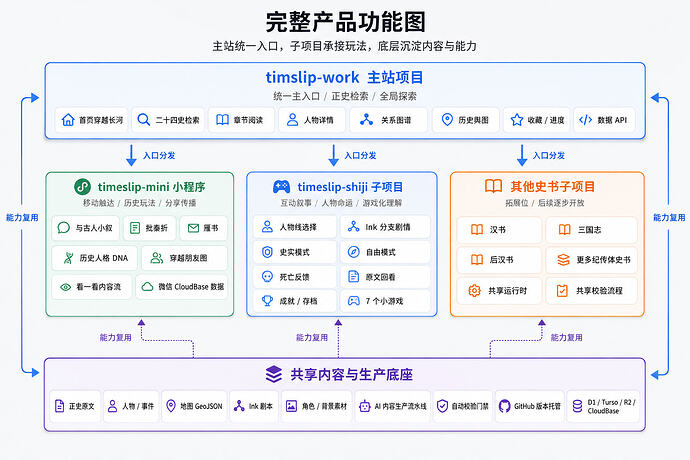This screenshot has width=690, height=460.
Task: Click the code brackets icon of 数据 API
Action: point(585,120)
